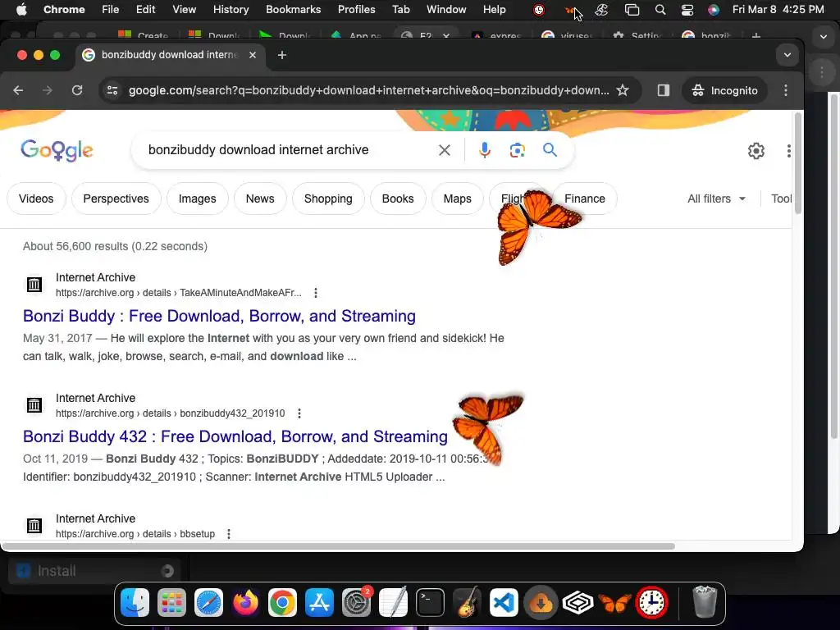Open the red clock app in Dock

[x=651, y=603]
